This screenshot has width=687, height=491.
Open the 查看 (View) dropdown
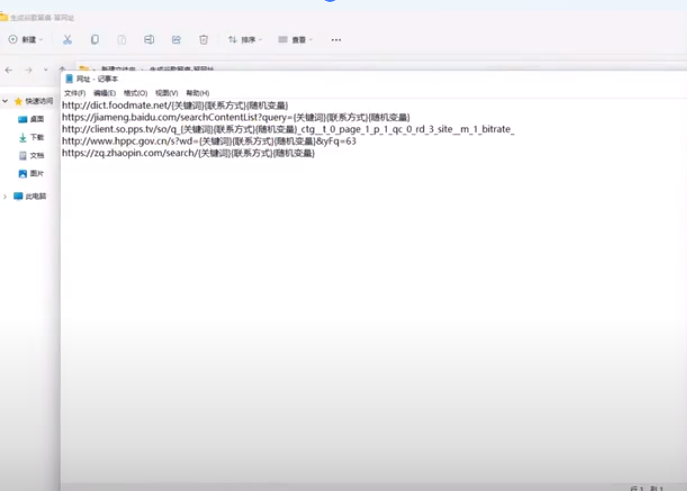tap(296, 40)
